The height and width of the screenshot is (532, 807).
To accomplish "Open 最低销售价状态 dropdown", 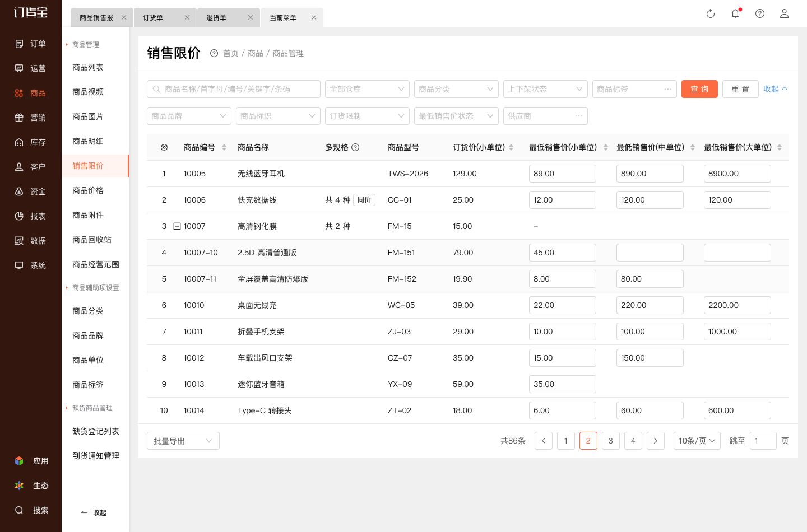I will coord(456,116).
